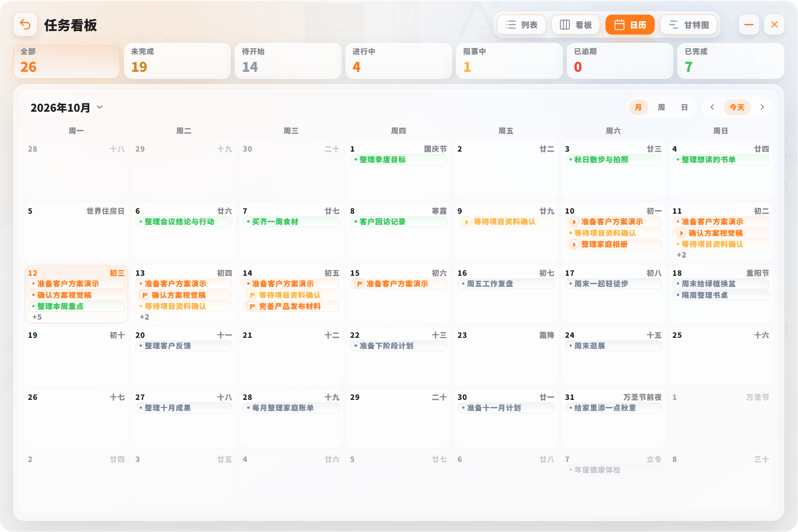Expand the +2 more tasks on Oct 13
The image size is (798, 532).
145,317
